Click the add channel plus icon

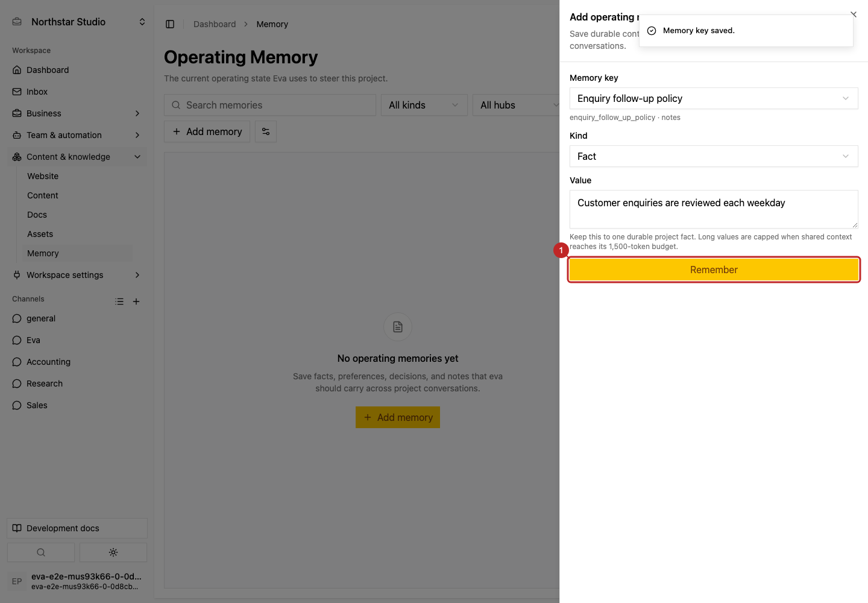[x=136, y=301]
